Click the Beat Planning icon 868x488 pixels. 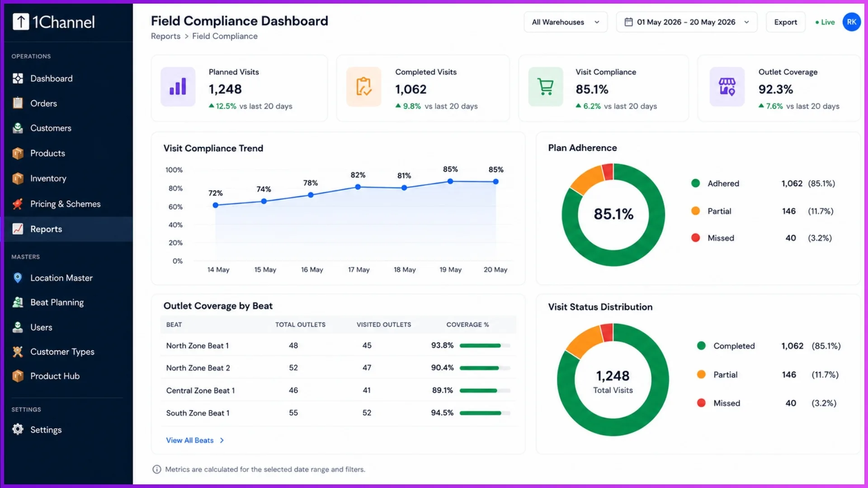pos(18,302)
